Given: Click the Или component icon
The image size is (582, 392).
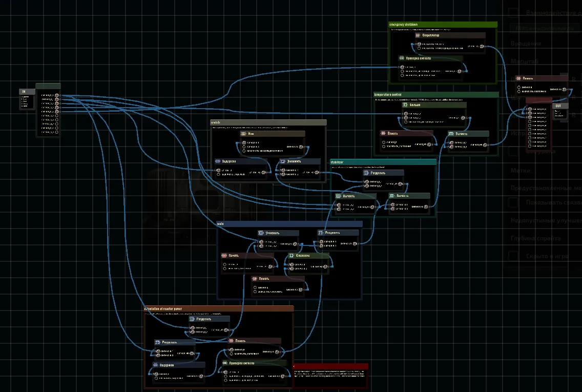Looking at the screenshot, I should 243,134.
